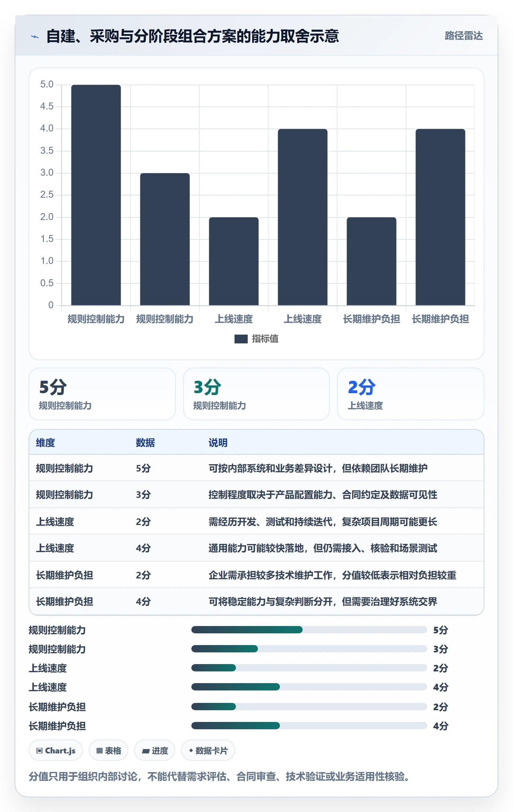Viewport: 513px width, 812px height.
Task: Click the 维度 column header
Action: [x=45, y=443]
